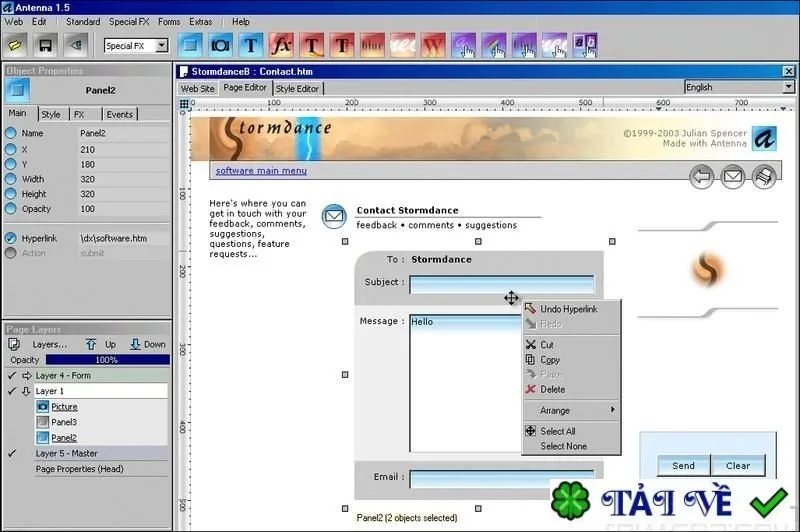Expand the Arrange submenu
800x532 pixels.
(x=571, y=411)
